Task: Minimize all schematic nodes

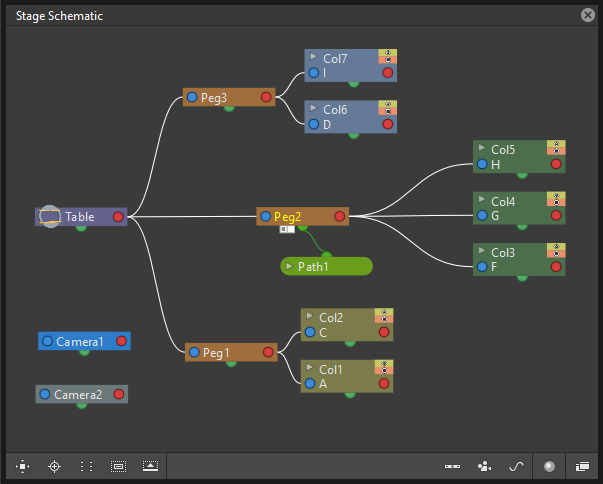Action: (150, 466)
